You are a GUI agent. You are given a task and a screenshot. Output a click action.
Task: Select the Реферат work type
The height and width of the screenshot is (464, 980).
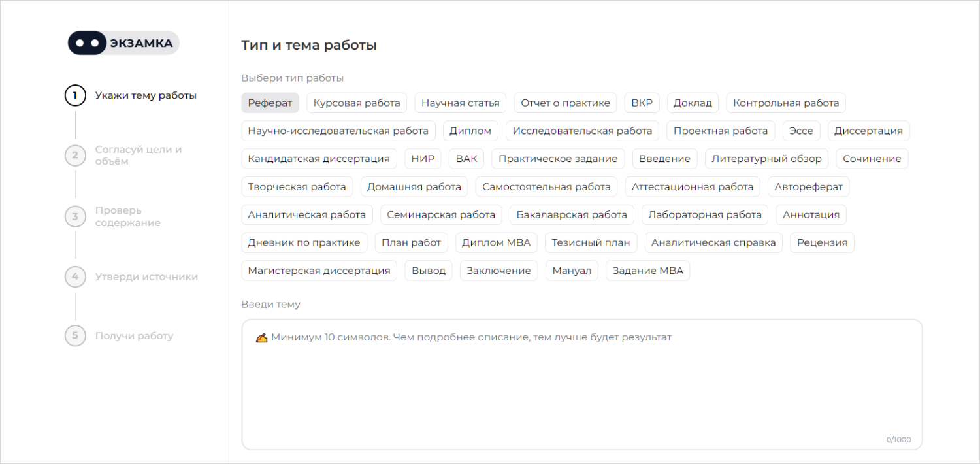(x=270, y=103)
